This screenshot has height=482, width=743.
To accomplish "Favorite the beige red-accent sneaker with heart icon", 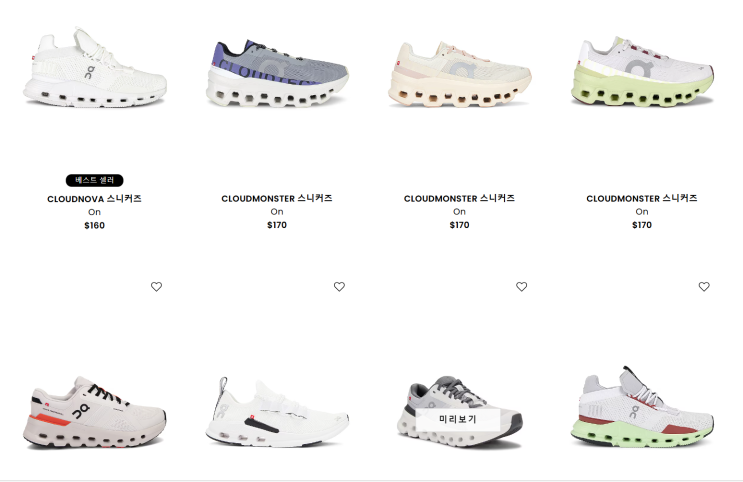I will click(x=156, y=287).
